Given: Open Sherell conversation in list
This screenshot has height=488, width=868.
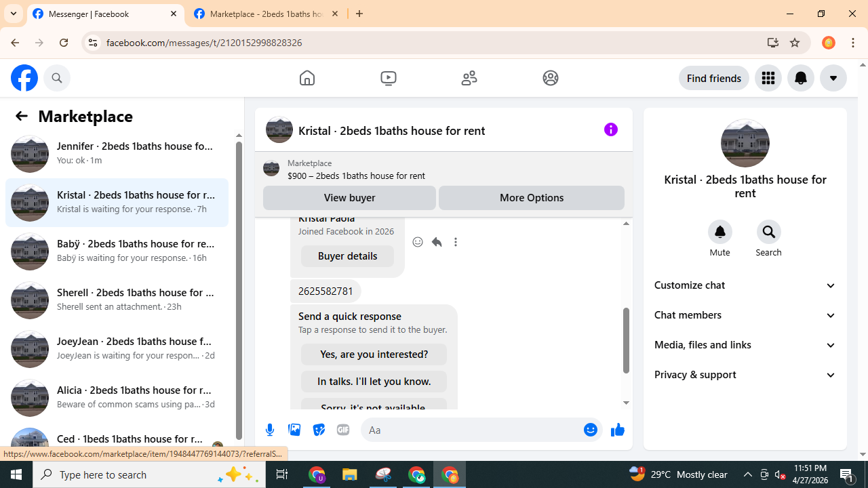Looking at the screenshot, I should point(117,300).
